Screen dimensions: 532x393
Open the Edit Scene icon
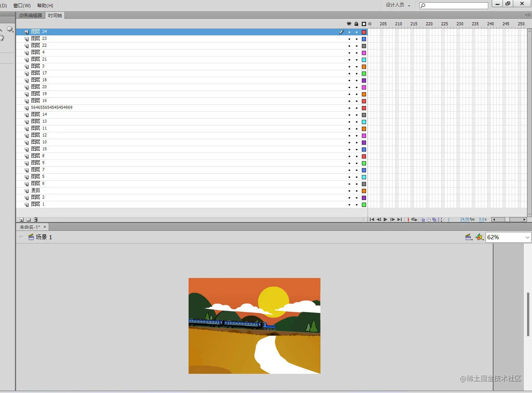468,237
